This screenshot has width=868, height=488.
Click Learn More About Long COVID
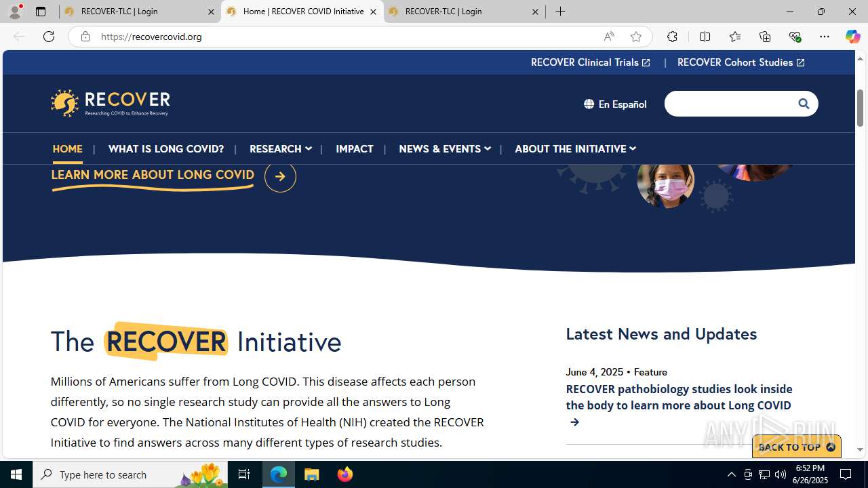153,175
